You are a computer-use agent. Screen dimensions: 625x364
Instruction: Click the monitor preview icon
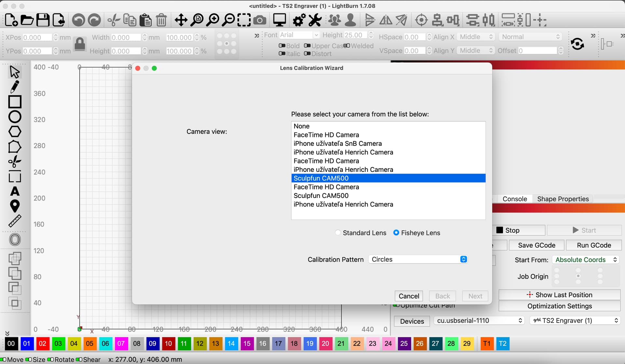[x=279, y=20]
